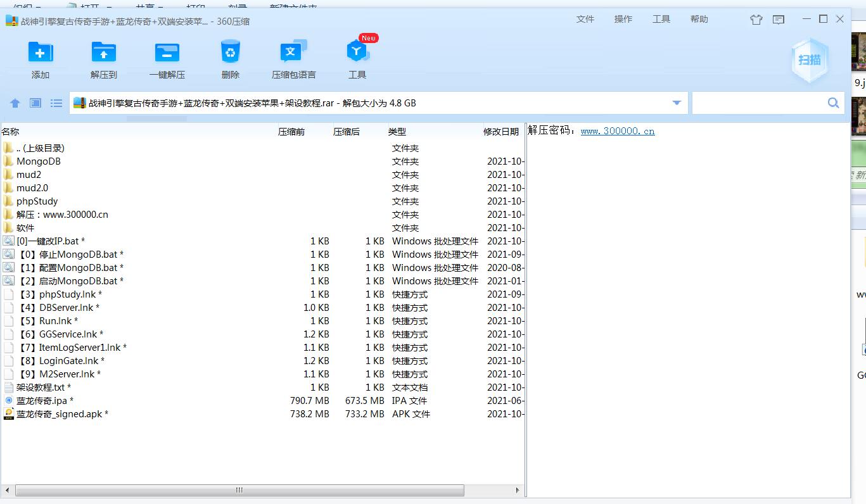Go up one level with the arrow icon
Screen dimensions: 866x504
pos(15,103)
